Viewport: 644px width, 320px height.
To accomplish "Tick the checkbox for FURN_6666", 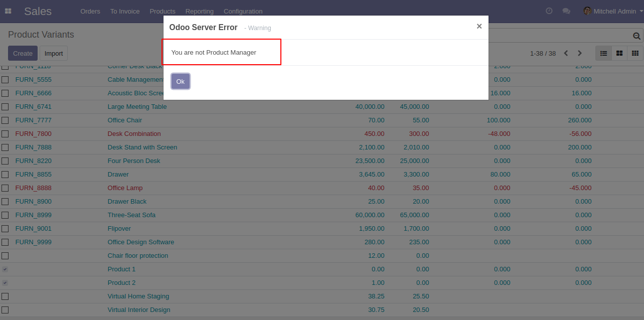I will (5, 93).
